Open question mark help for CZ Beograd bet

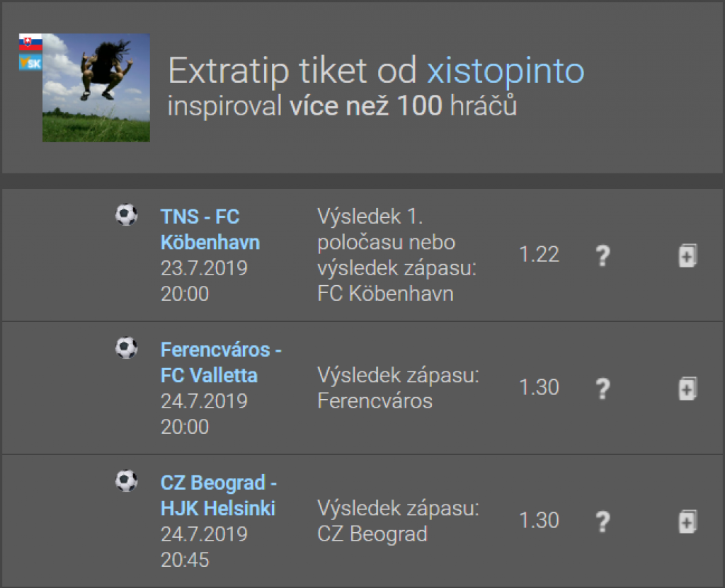point(602,521)
